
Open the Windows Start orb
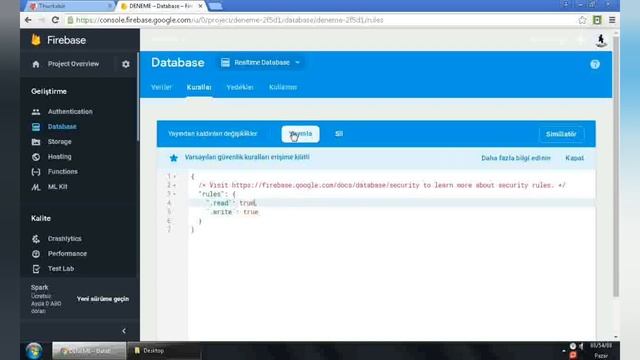34,351
